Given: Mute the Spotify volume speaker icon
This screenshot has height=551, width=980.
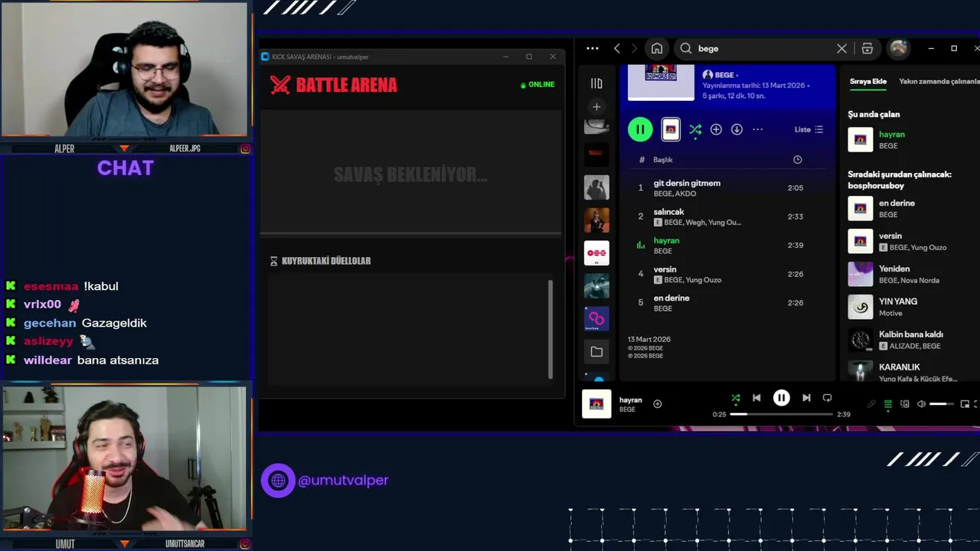Looking at the screenshot, I should pyautogui.click(x=921, y=404).
